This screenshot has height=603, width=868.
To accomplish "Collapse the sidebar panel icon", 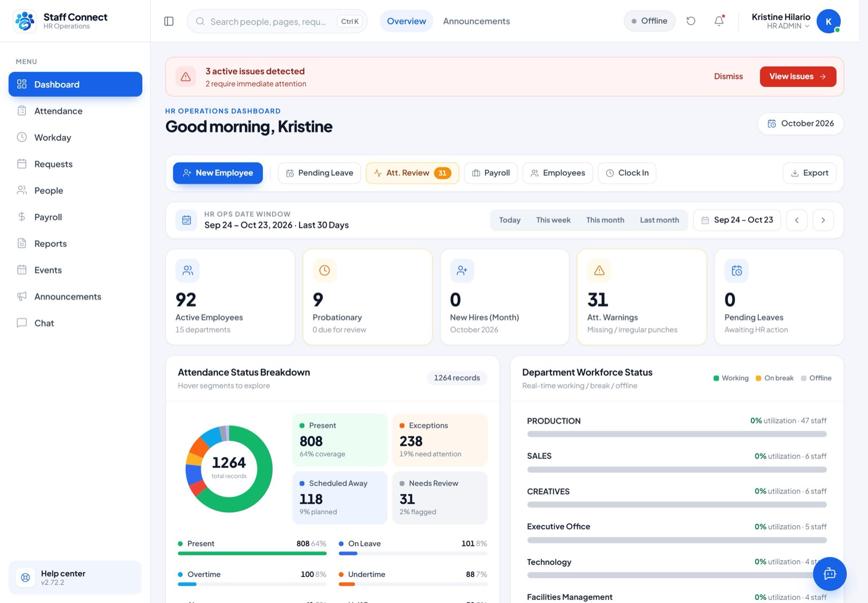I will tap(169, 21).
